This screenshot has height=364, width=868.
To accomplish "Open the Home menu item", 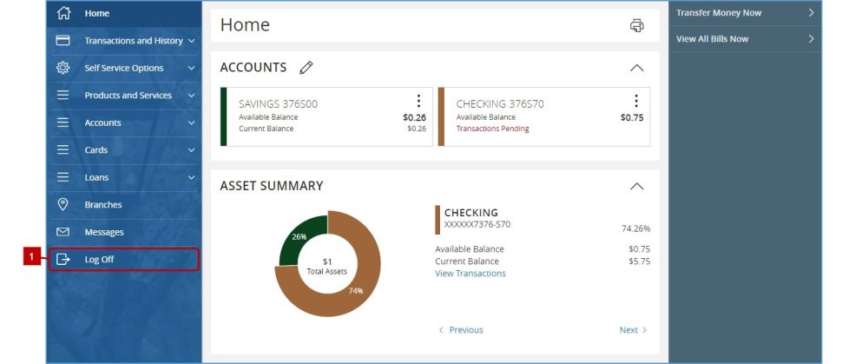I will tap(124, 13).
